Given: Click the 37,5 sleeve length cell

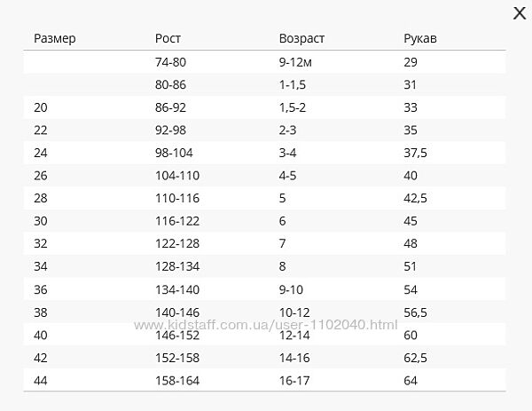Looking at the screenshot, I should 415,153.
